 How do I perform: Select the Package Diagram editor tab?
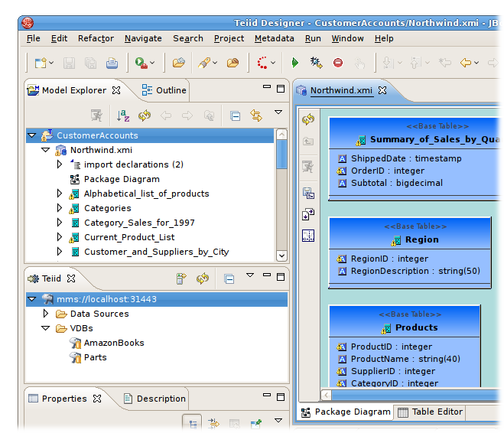click(x=346, y=412)
